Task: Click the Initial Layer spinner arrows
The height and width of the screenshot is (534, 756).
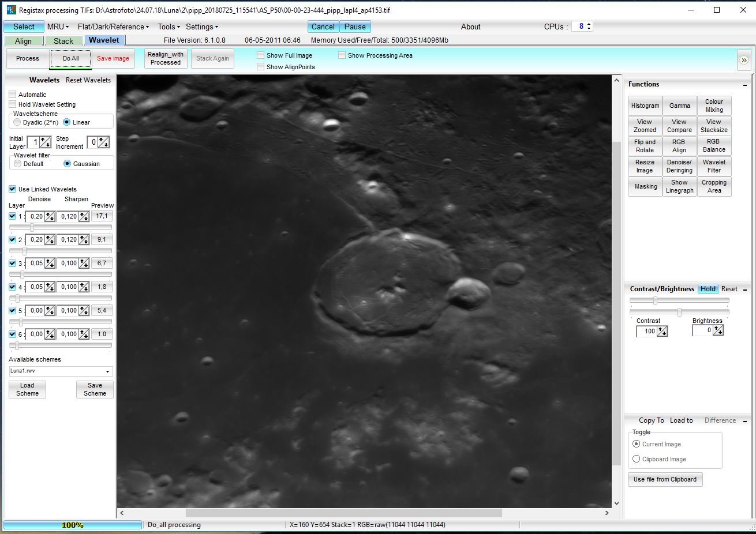Action: point(45,142)
